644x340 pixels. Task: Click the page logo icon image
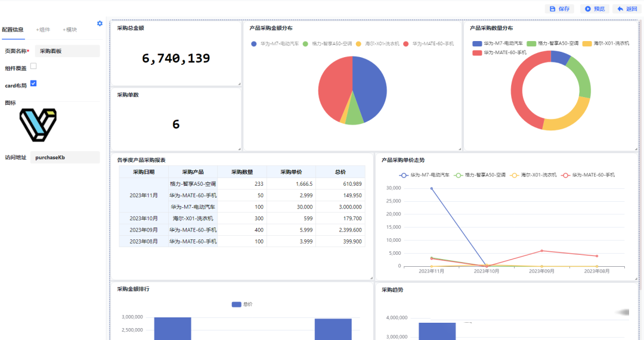pos(38,124)
